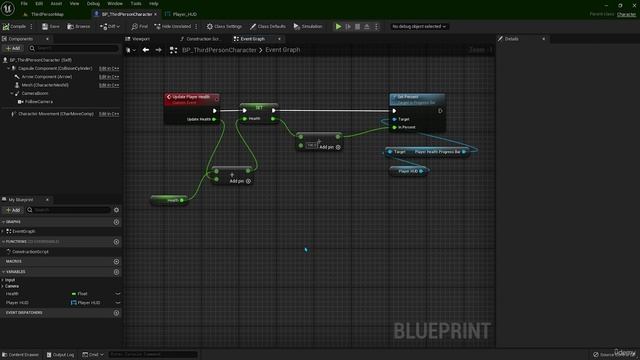This screenshot has width=640, height=360.
Task: Click BP_ThirdPersonCharacter breadcrumb
Action: pos(219,50)
